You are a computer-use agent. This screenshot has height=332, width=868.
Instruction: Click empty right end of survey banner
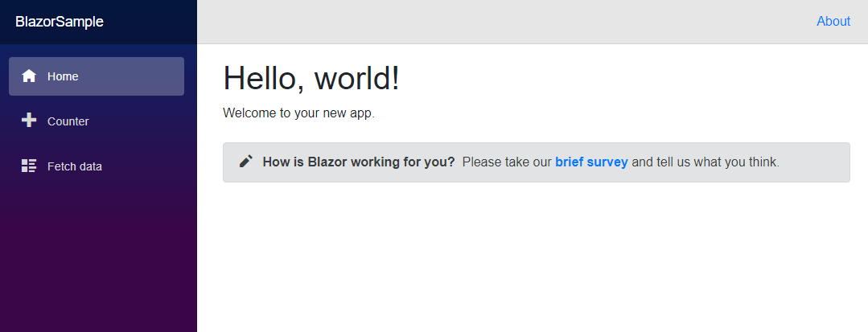coord(814,162)
